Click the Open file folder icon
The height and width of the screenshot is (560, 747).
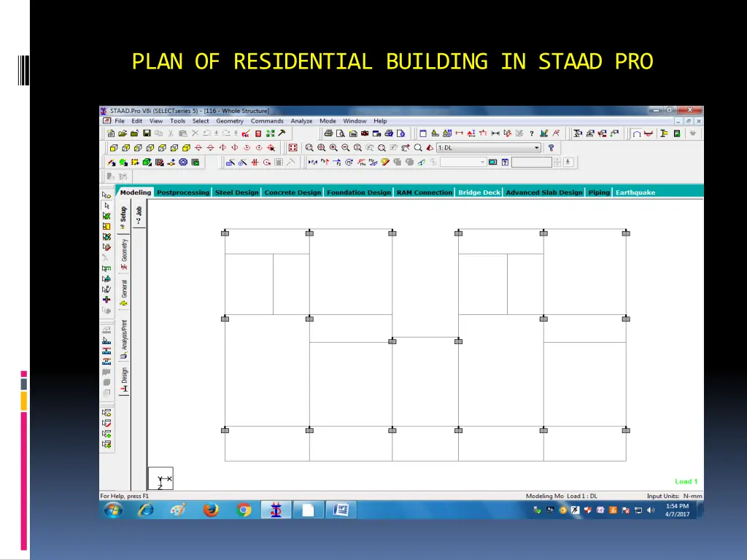point(123,133)
